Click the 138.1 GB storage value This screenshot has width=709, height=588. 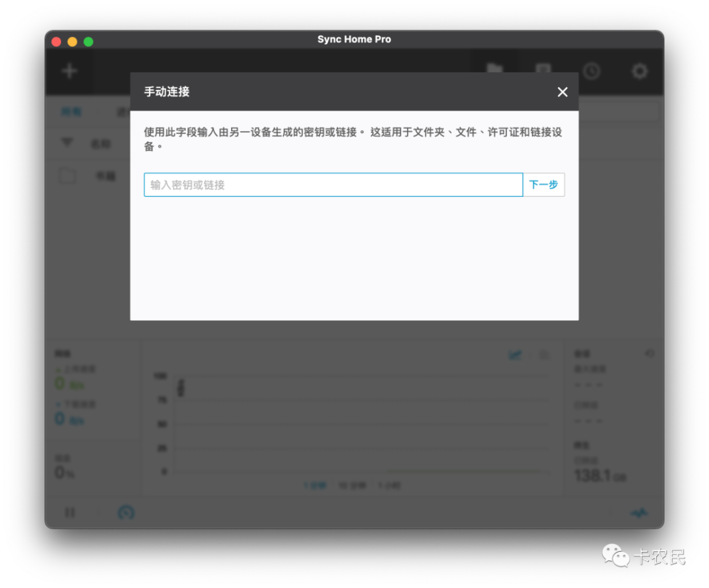[600, 476]
